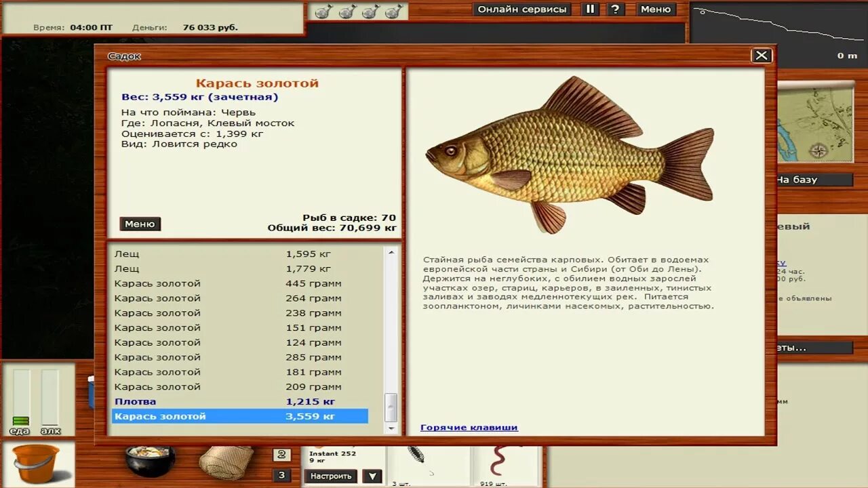Screen dimensions: 868x488
Task: Open the Горячие клавиши link
Action: pos(469,428)
